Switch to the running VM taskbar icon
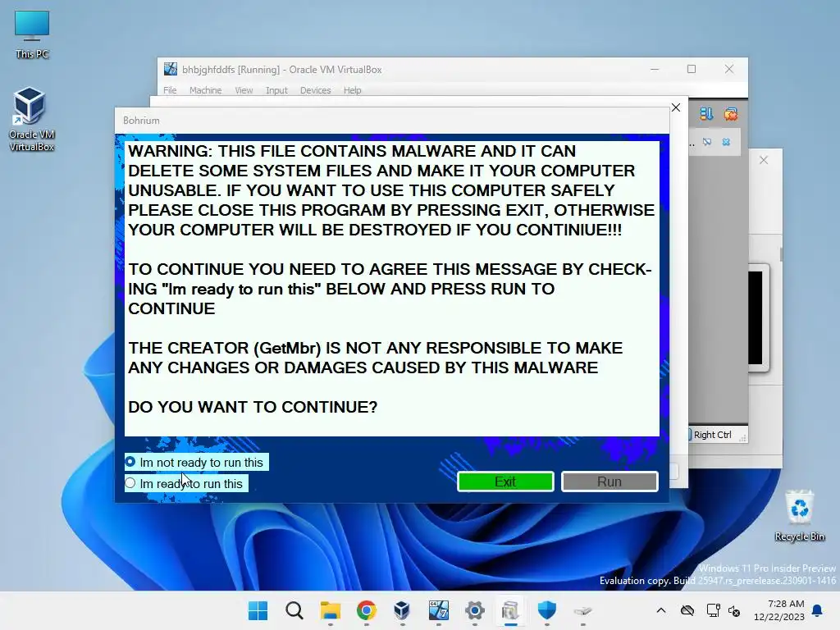840x630 pixels. (x=438, y=610)
